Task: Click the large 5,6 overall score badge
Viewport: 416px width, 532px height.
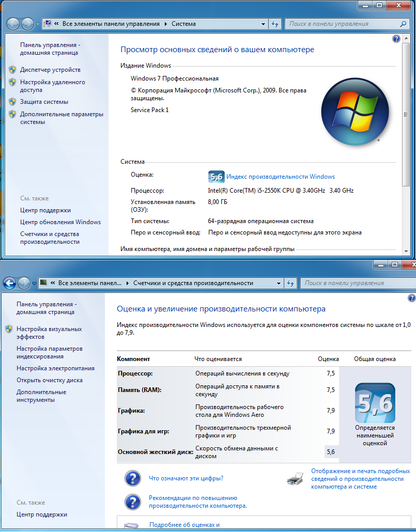Action: pyautogui.click(x=375, y=403)
